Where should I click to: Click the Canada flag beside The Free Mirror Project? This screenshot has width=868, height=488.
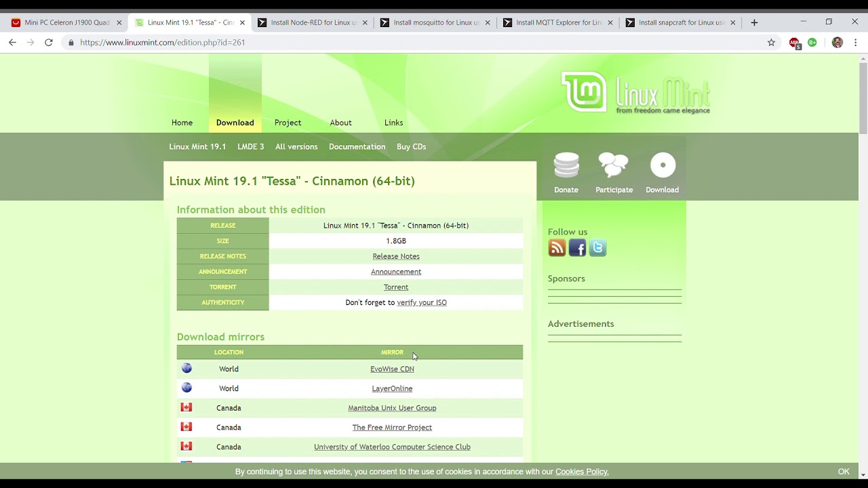186,427
